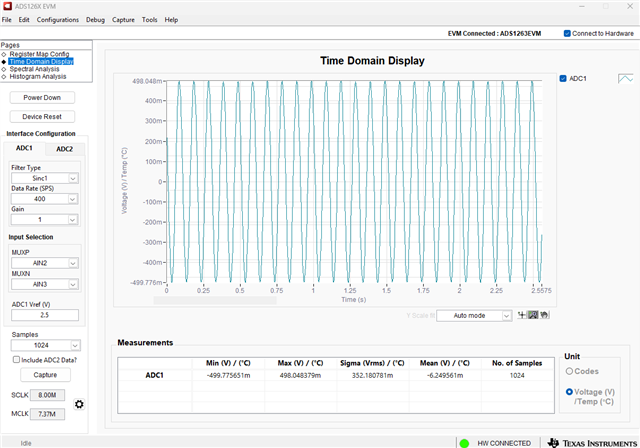Open the Help menu
Screen dimensions: 640x448
pyautogui.click(x=171, y=20)
